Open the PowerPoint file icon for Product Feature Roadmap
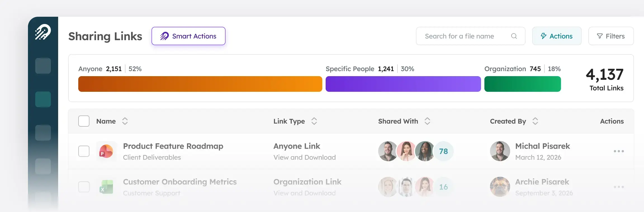 (x=106, y=151)
